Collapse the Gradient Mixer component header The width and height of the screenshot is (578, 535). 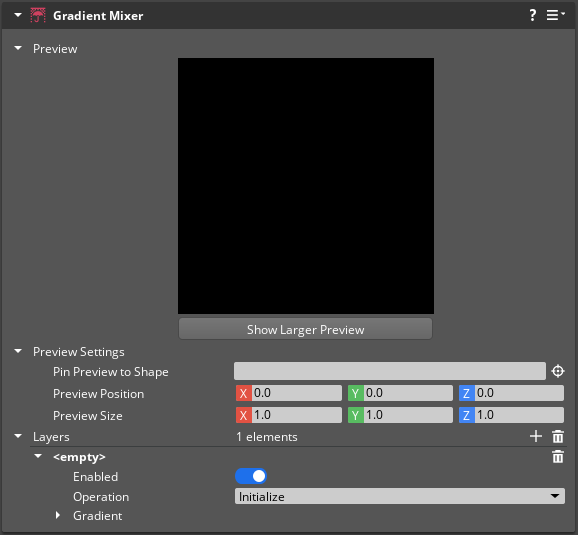point(18,15)
